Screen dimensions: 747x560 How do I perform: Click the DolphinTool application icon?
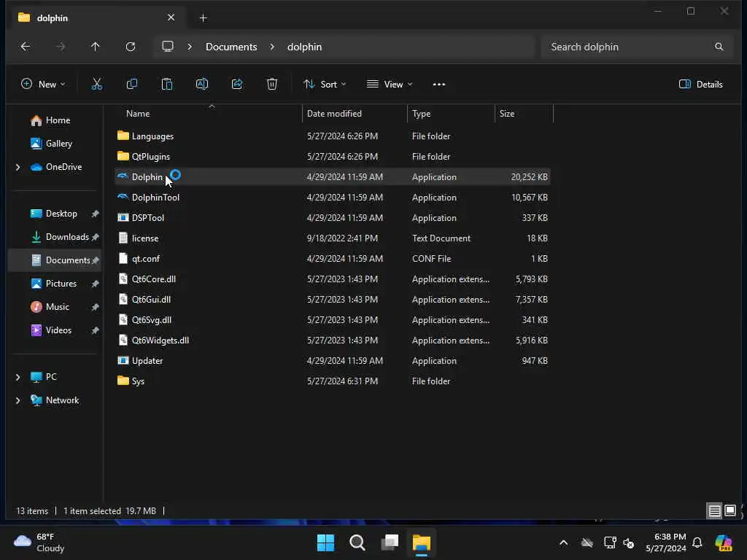pos(123,197)
